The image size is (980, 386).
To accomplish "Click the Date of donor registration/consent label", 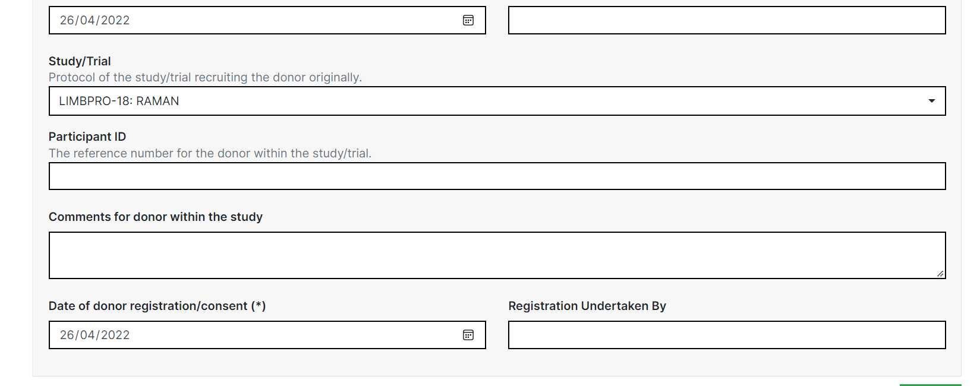I will [157, 306].
